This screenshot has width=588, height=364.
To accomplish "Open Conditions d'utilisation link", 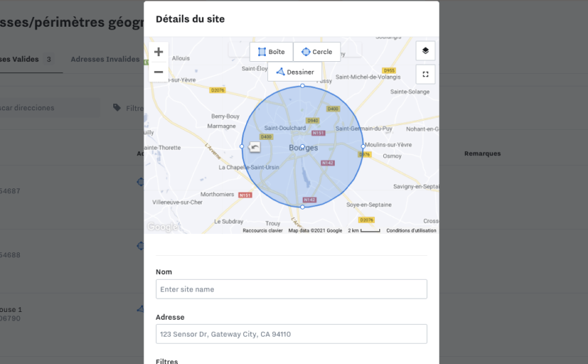I will click(411, 230).
